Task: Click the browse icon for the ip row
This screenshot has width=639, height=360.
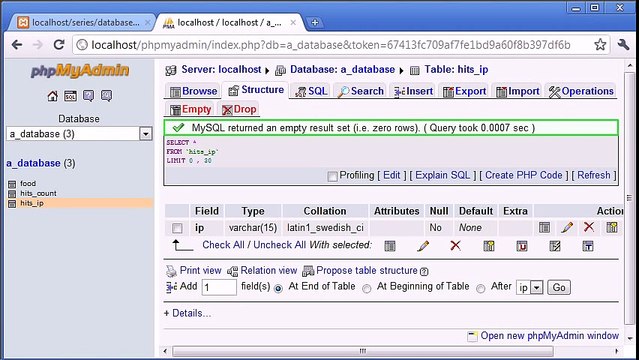Action: (x=544, y=227)
